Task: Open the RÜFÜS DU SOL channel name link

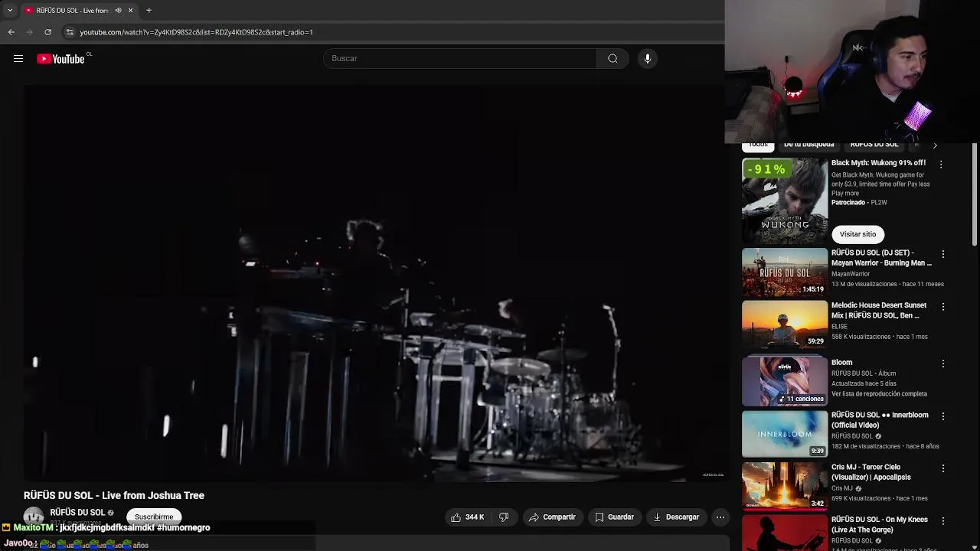Action: tap(77, 512)
